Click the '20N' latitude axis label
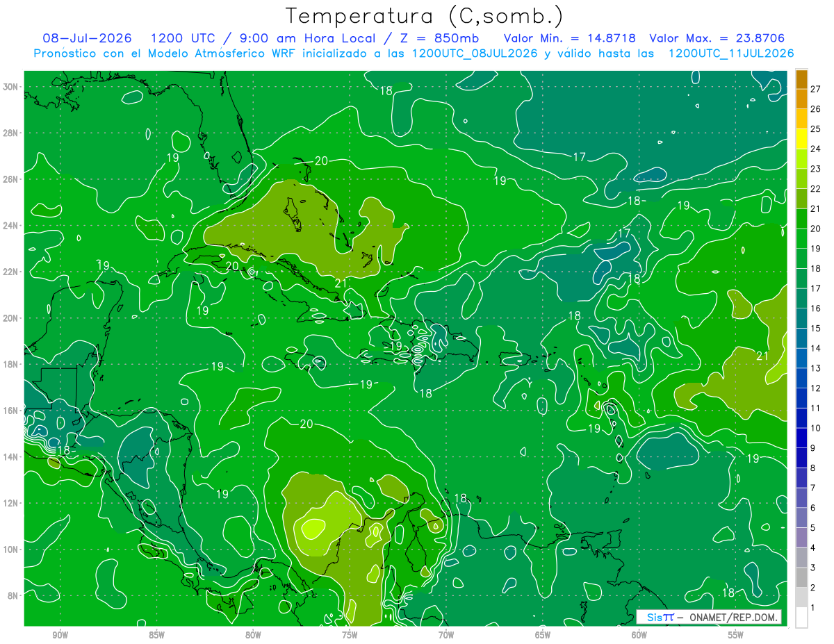Image resolution: width=834 pixels, height=644 pixels. (x=10, y=318)
